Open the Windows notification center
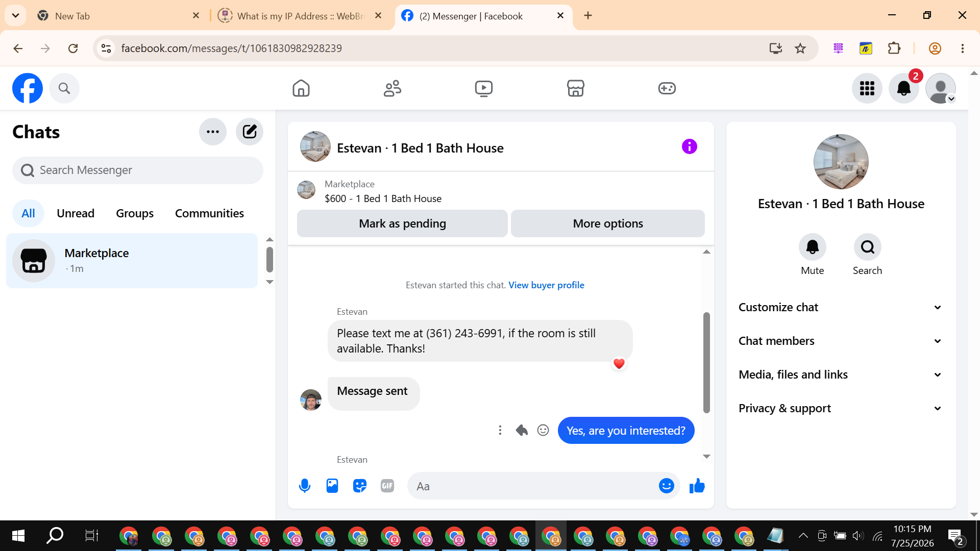Viewport: 980px width, 551px height. (x=955, y=536)
